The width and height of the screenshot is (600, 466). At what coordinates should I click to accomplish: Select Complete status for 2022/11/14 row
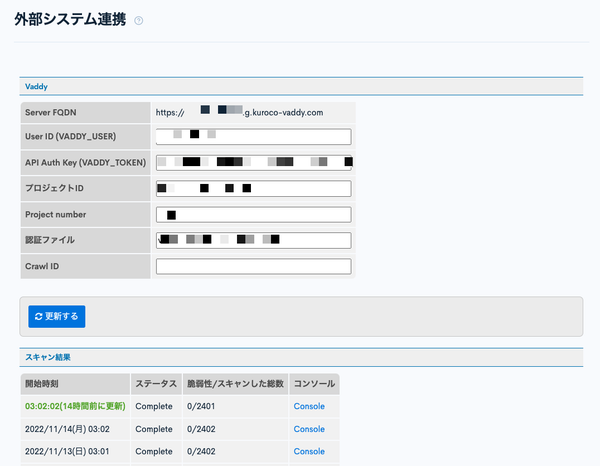pos(154,429)
